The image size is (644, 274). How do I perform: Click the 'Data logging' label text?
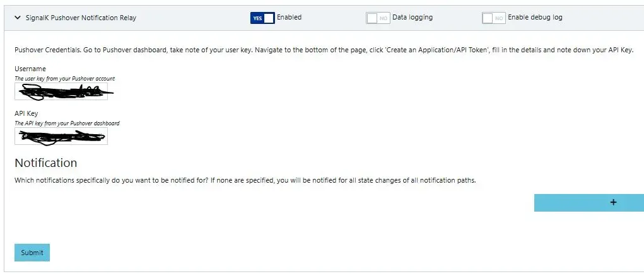tap(413, 18)
